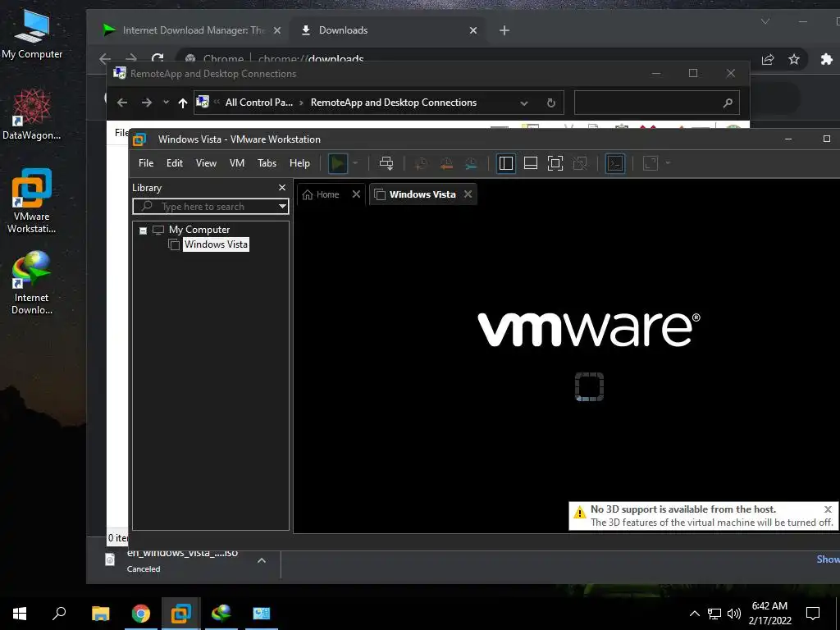Click Chrome share page icon
840x630 pixels.
coord(768,59)
